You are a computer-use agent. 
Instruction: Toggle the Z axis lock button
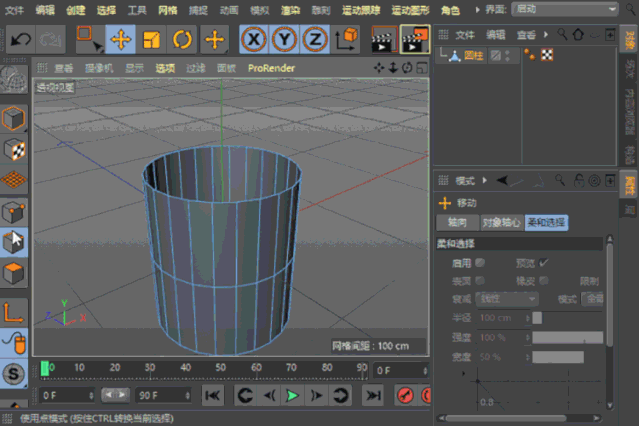[x=315, y=40]
